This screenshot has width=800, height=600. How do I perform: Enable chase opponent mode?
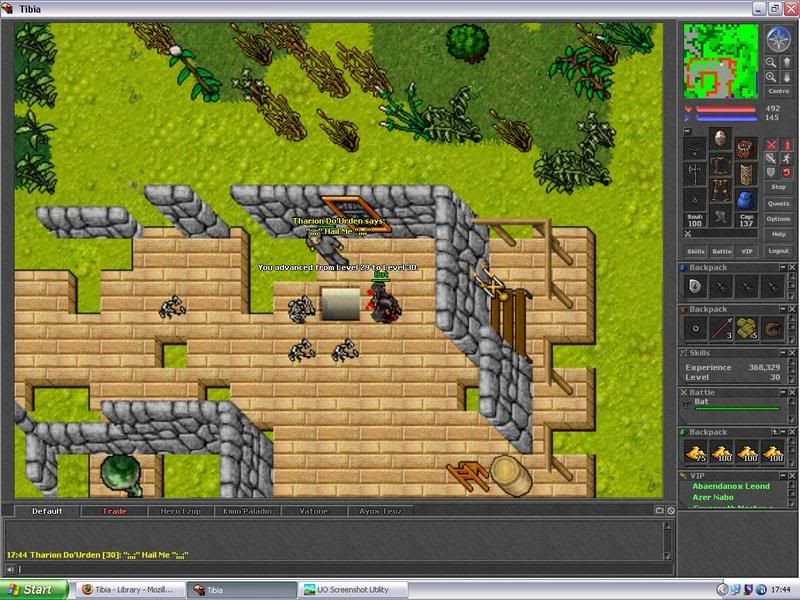pos(787,159)
